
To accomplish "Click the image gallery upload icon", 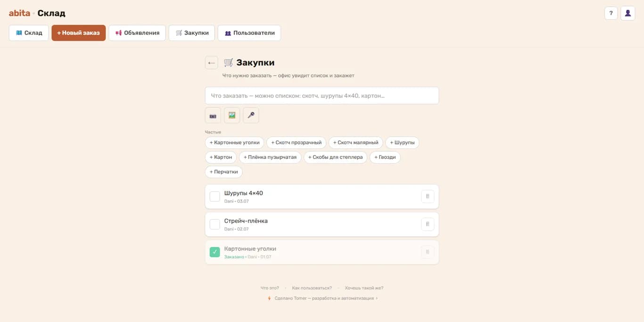I will pyautogui.click(x=232, y=116).
